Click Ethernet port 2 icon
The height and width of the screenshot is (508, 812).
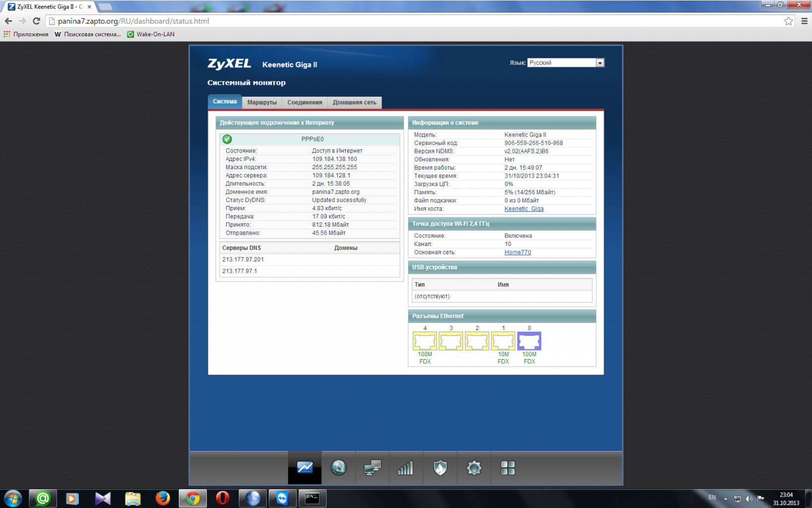pyautogui.click(x=477, y=341)
